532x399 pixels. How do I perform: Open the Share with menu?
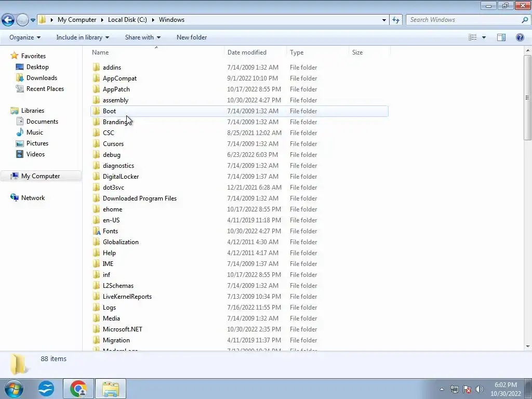143,37
